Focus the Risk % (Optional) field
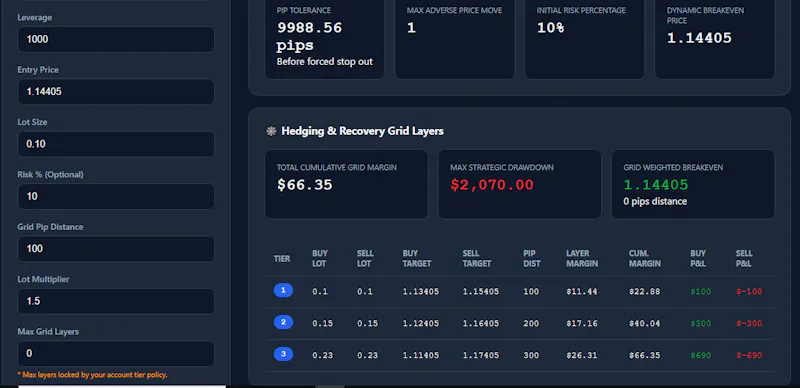Screen dimensions: 800x388 [x=116, y=196]
